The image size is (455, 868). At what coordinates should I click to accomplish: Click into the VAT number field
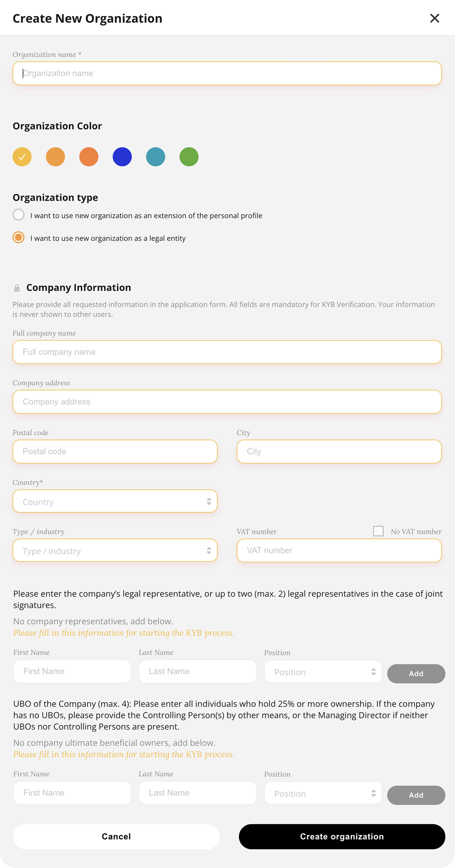tap(339, 550)
